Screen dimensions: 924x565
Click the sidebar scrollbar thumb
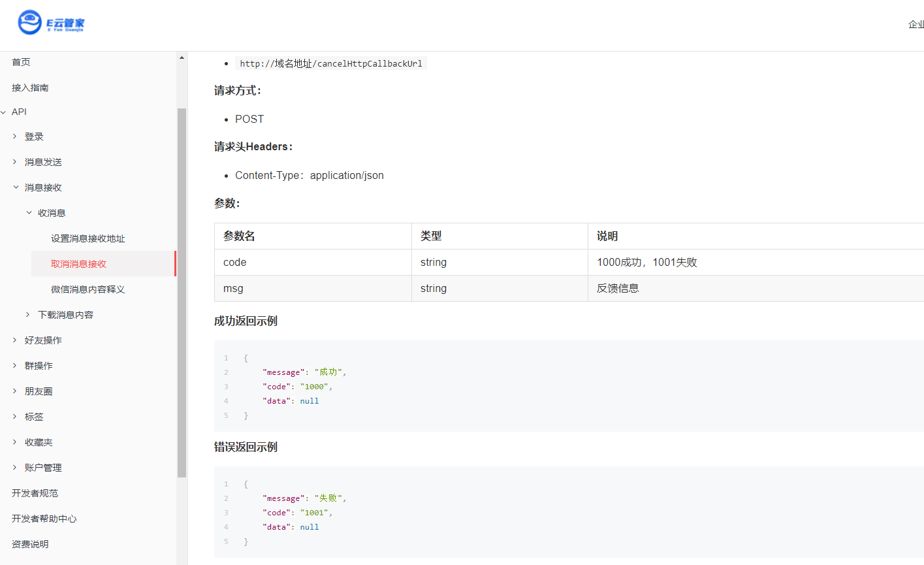[x=182, y=293]
